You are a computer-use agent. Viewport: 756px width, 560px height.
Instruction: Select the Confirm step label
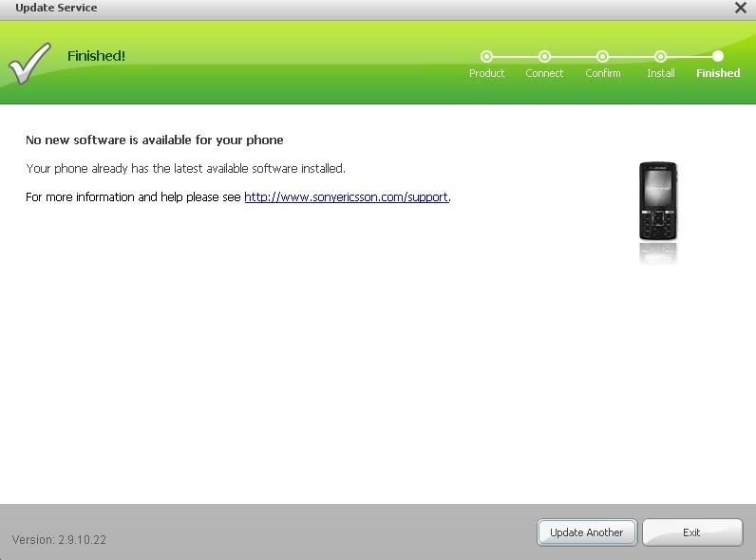coord(603,73)
